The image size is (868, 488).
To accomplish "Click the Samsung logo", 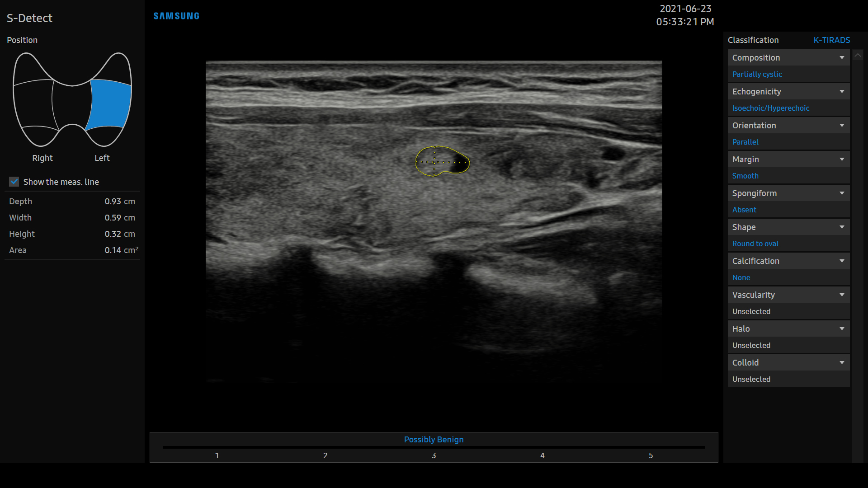I will click(176, 16).
